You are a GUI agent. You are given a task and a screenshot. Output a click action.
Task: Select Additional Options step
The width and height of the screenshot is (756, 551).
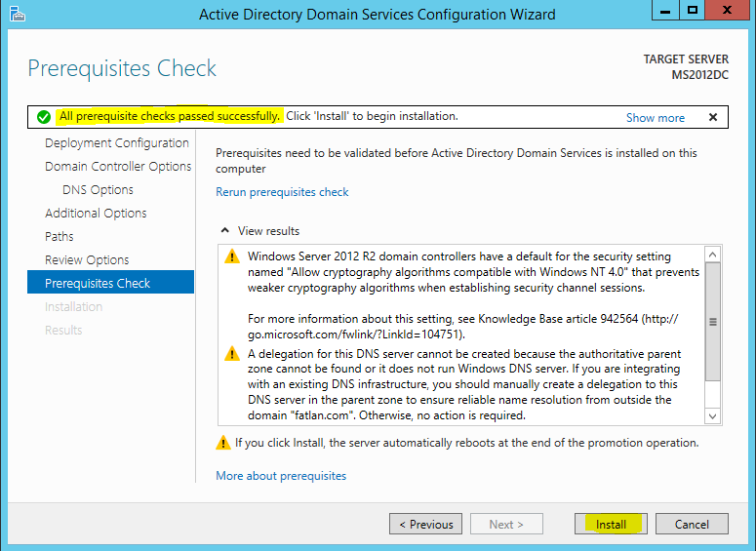click(96, 213)
